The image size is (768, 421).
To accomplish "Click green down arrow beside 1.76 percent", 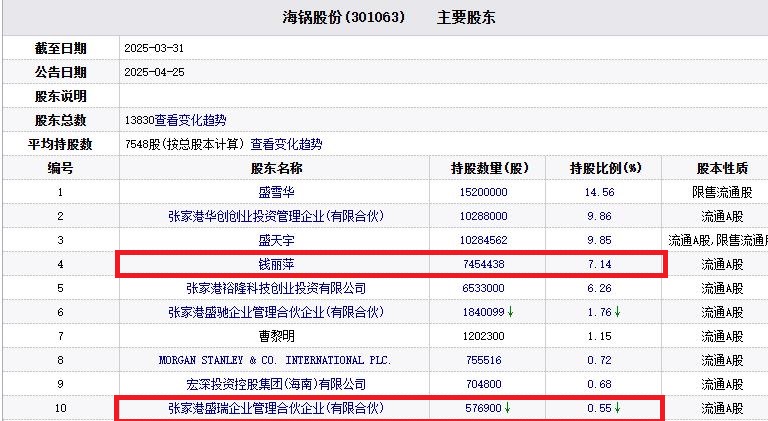I will tap(617, 312).
